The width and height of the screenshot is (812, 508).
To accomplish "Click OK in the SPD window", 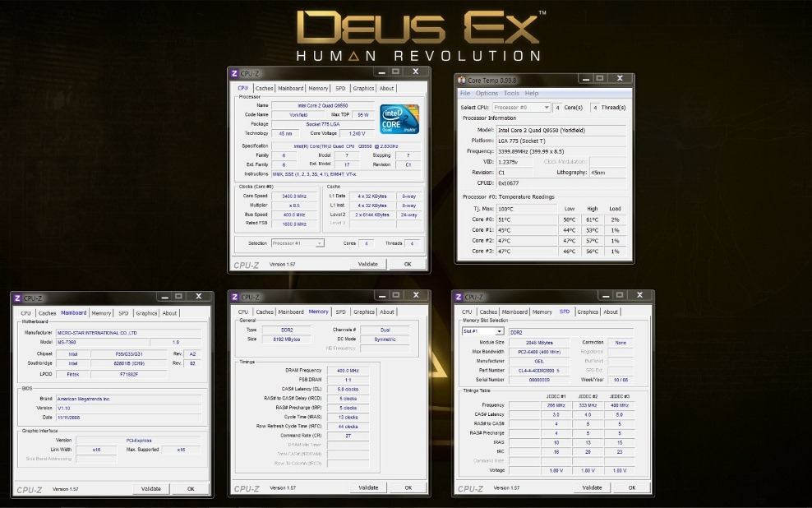I will [x=632, y=487].
